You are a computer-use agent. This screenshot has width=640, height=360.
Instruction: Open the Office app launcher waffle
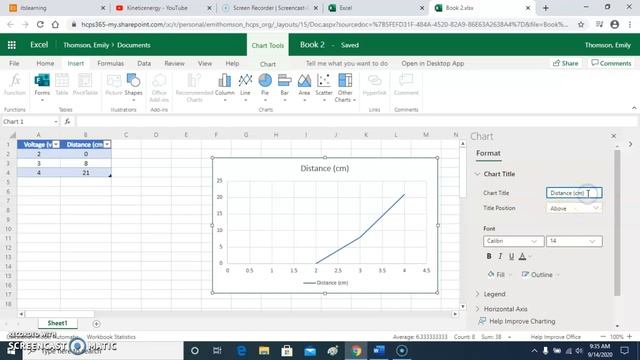(11, 45)
